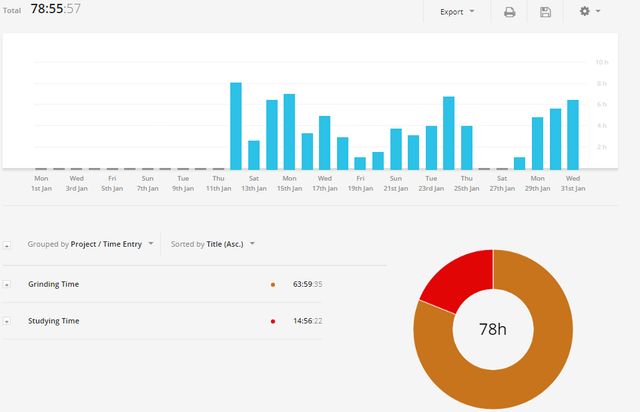Screen dimensions: 640x412
Task: Expand the Grinding Time project row
Action: point(7,284)
